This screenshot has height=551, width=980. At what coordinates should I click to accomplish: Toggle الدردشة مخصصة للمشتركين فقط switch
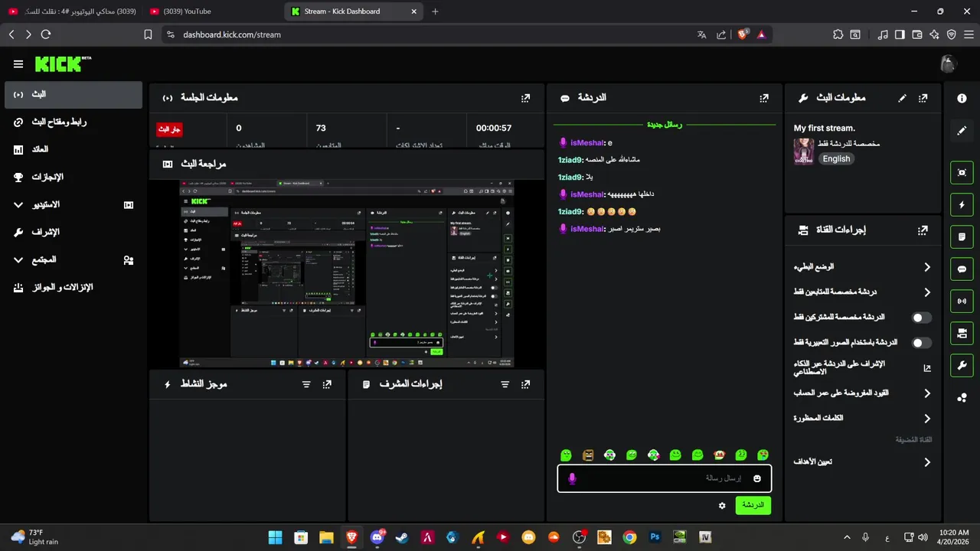pyautogui.click(x=922, y=318)
